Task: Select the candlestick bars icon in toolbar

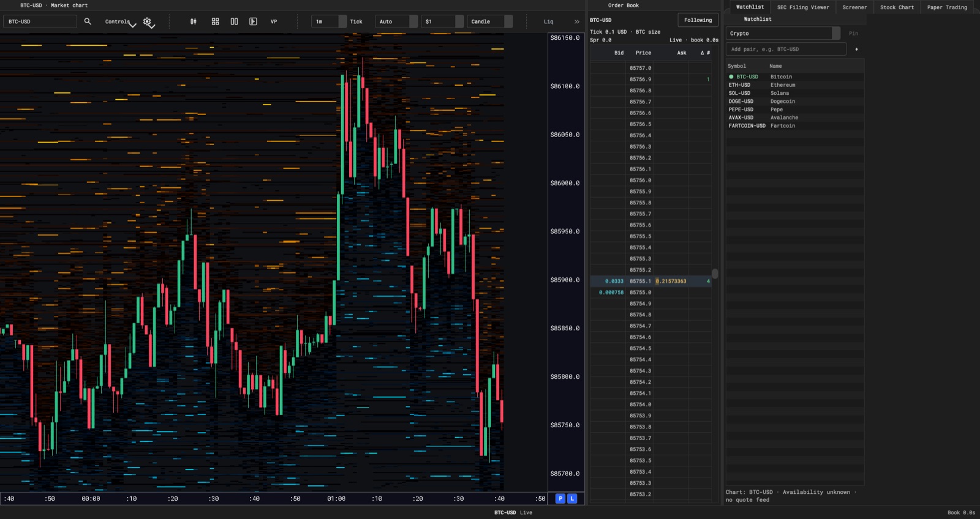Action: click(194, 21)
